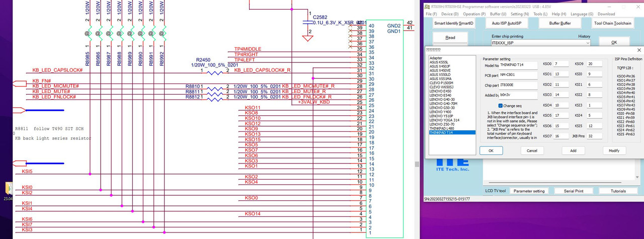Screen dimensions: 644x239
Task: Select CLEVO P150SM in the list
Action: coord(452,83)
